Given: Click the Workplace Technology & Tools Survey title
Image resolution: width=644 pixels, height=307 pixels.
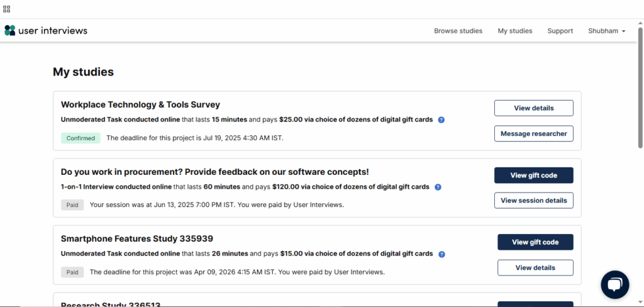Looking at the screenshot, I should pyautogui.click(x=140, y=104).
